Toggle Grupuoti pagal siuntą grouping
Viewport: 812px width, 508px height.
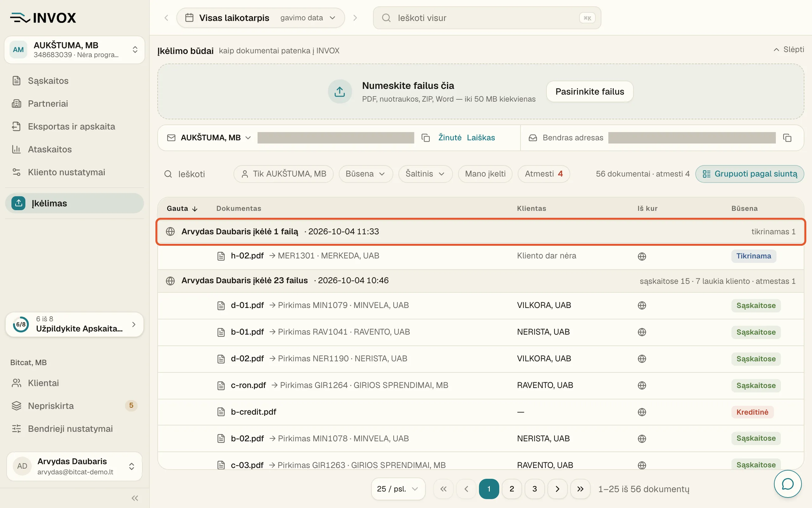click(750, 174)
